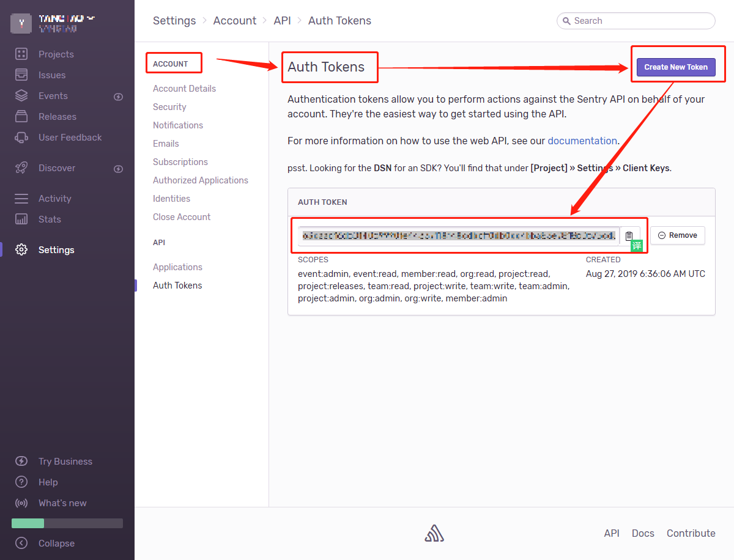734x560 pixels.
Task: Click the ACCOUNT section heading
Action: [x=171, y=64]
